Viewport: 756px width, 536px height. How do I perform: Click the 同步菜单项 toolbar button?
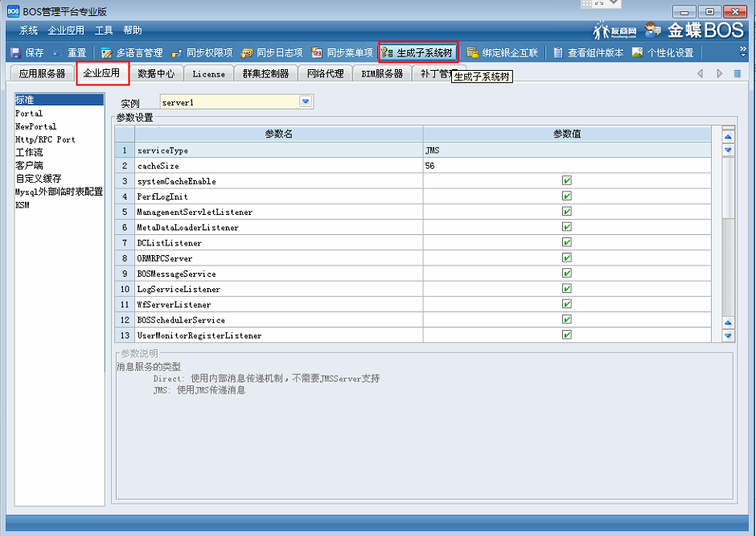[x=343, y=52]
